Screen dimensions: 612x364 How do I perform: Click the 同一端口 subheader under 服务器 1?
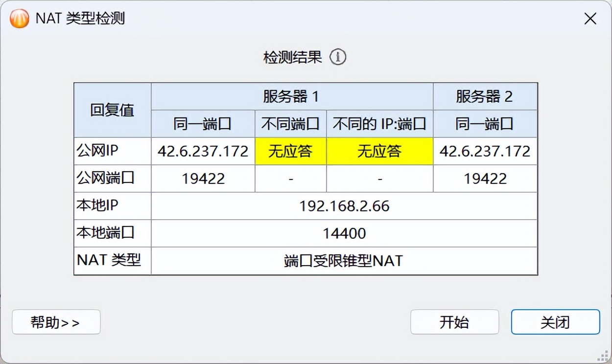click(x=202, y=123)
